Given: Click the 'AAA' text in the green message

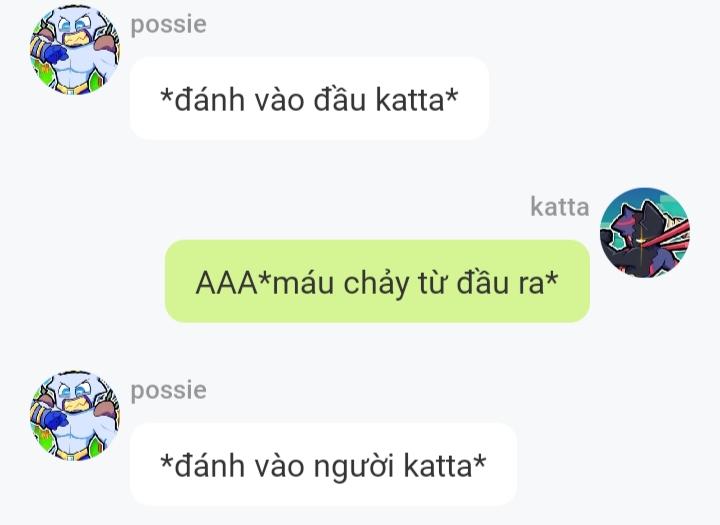Looking at the screenshot, I should coord(227,282).
